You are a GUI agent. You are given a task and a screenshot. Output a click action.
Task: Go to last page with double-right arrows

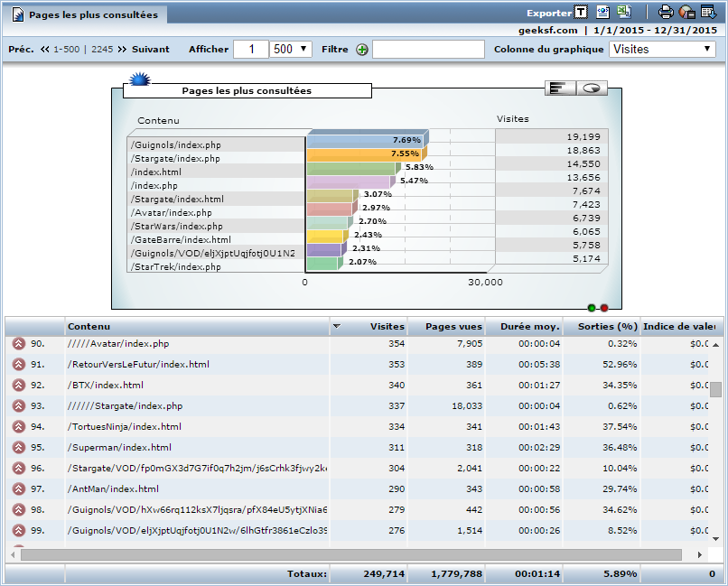(x=122, y=49)
